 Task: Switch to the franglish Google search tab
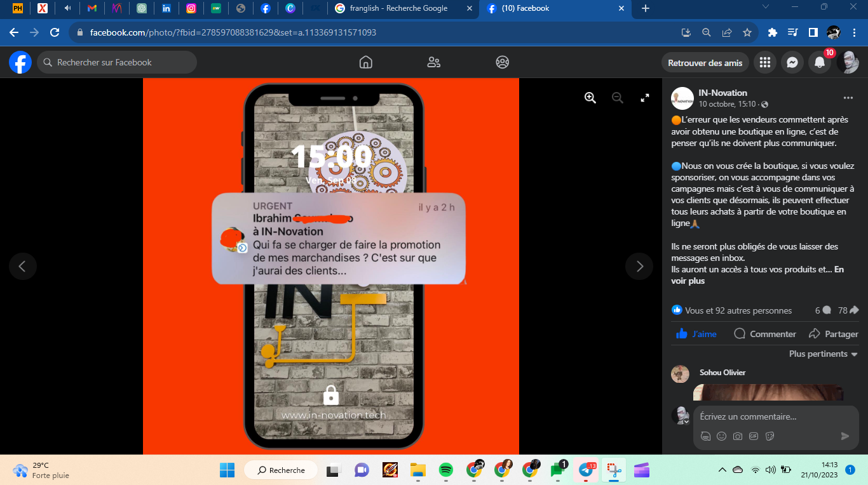pos(398,8)
